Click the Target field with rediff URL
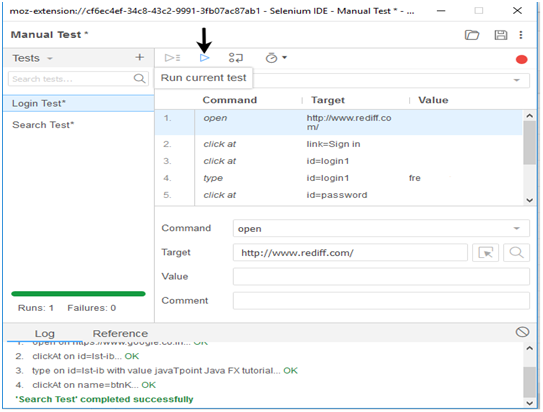The width and height of the screenshot is (543, 412). [350, 253]
